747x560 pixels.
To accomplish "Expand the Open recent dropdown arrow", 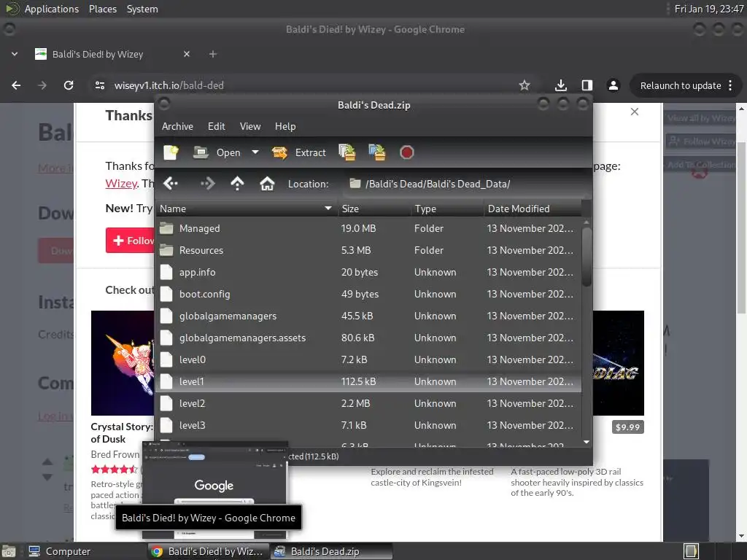I will [x=255, y=152].
